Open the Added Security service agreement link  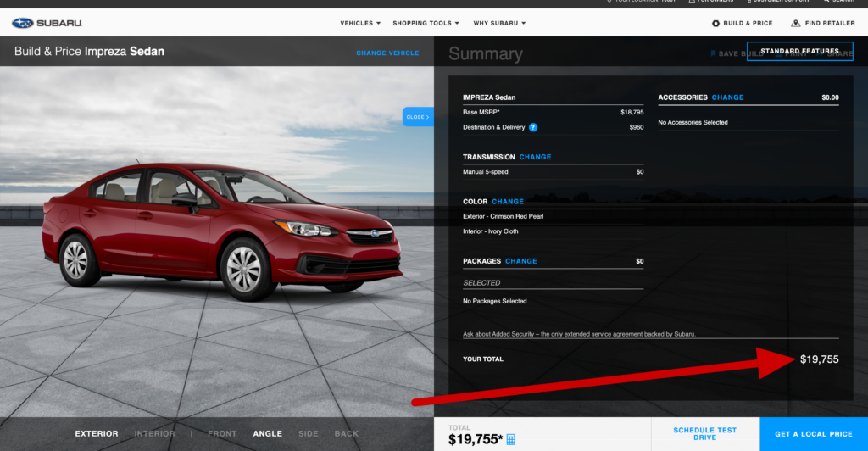click(x=579, y=334)
